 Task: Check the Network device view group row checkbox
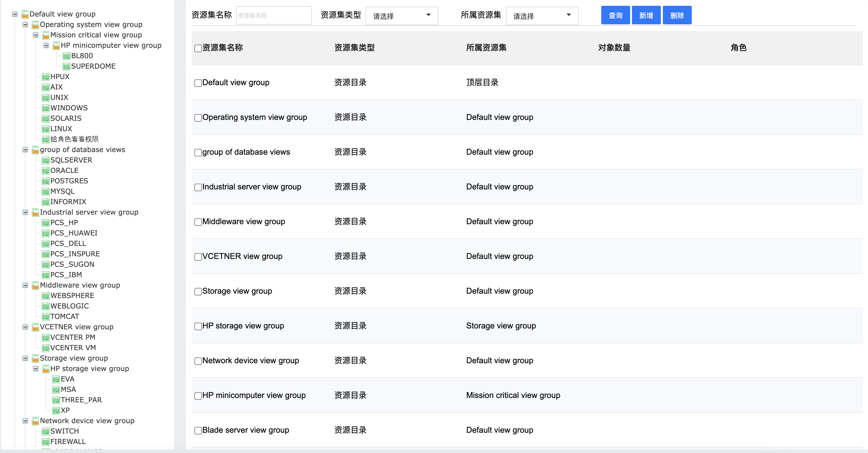[x=198, y=361]
